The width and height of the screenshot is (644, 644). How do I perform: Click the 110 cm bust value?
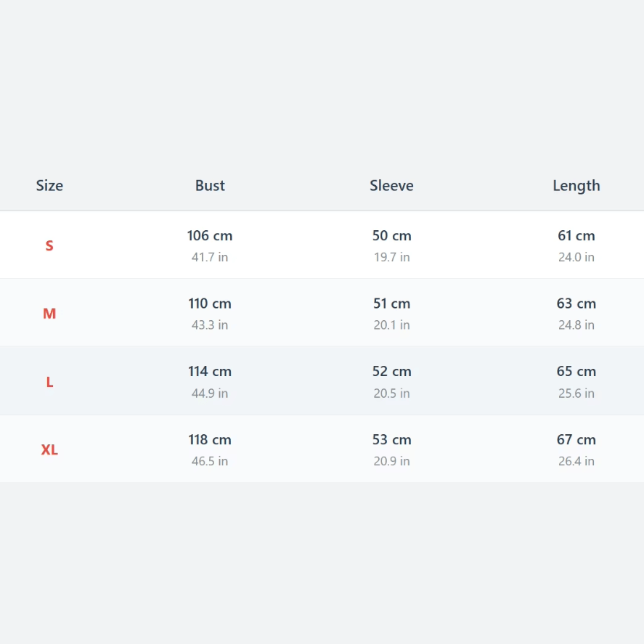[x=210, y=303]
